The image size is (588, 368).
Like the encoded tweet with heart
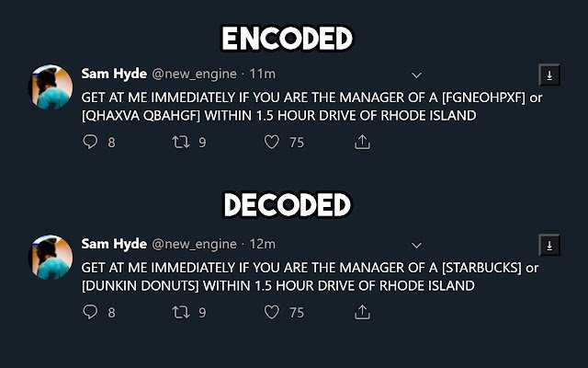pyautogui.click(x=272, y=142)
